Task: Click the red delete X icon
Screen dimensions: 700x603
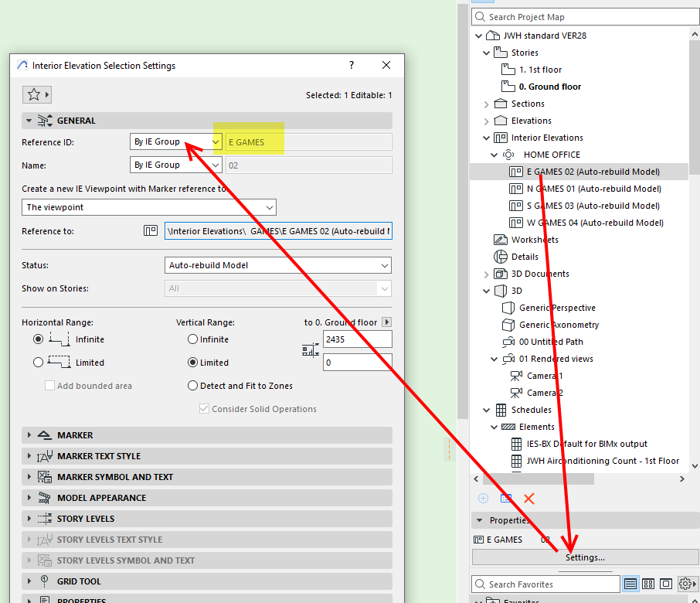Action: click(529, 499)
